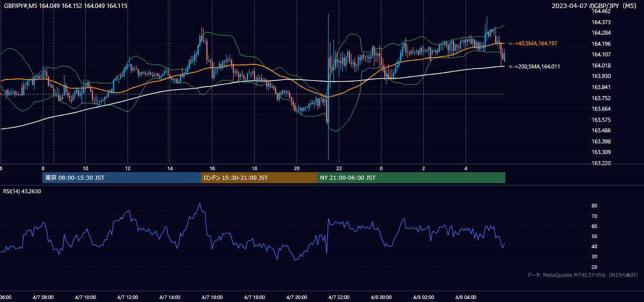Click hour tick 14 under the price chart

click(170, 168)
